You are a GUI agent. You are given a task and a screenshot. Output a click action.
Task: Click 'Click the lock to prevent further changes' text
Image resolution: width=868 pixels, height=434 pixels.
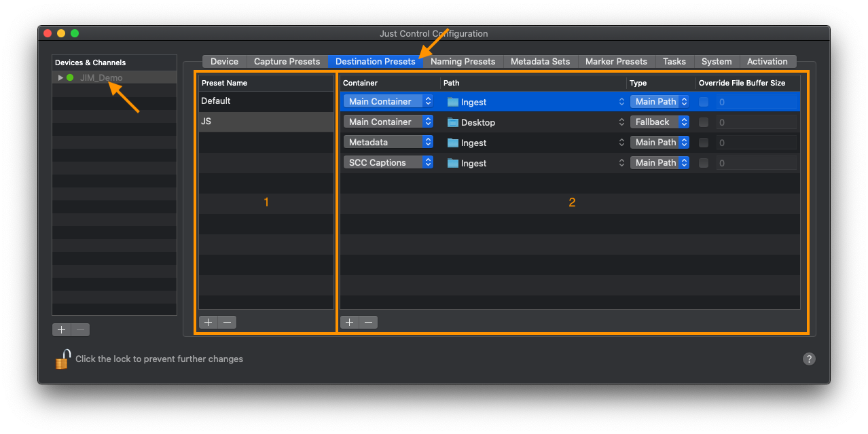[x=159, y=359]
